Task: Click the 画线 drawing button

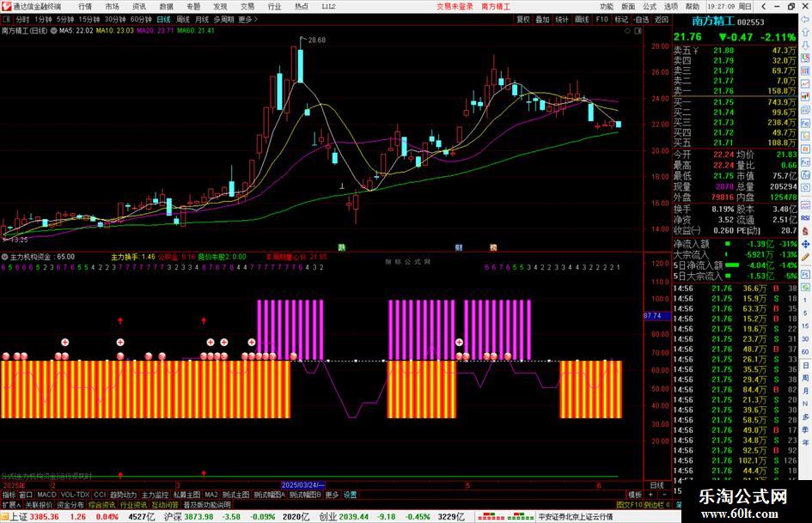Action: [x=582, y=19]
